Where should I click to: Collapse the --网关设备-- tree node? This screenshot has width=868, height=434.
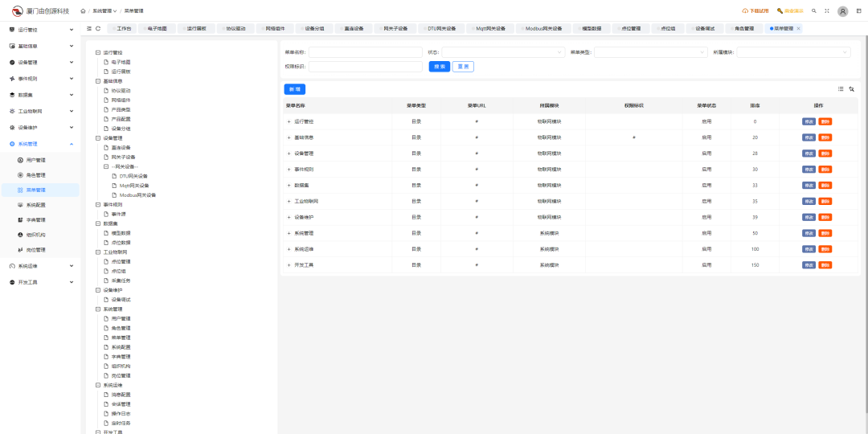[x=106, y=166]
